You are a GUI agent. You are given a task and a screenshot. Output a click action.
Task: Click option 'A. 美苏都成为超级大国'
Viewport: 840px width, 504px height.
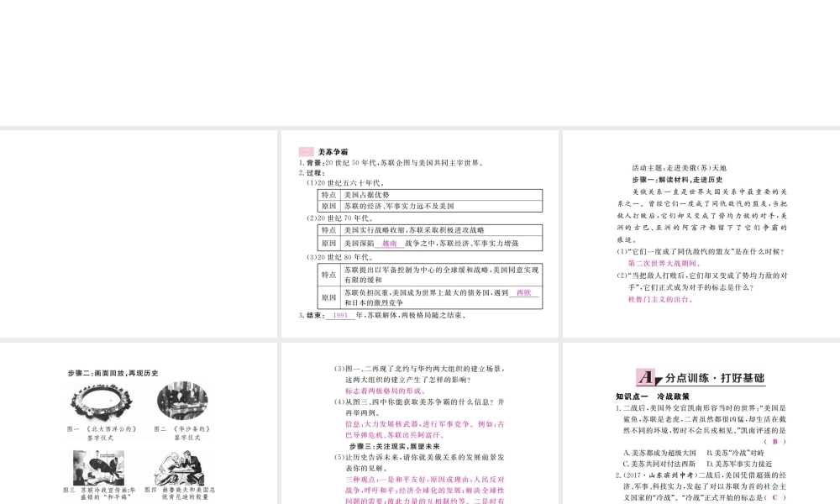click(659, 453)
